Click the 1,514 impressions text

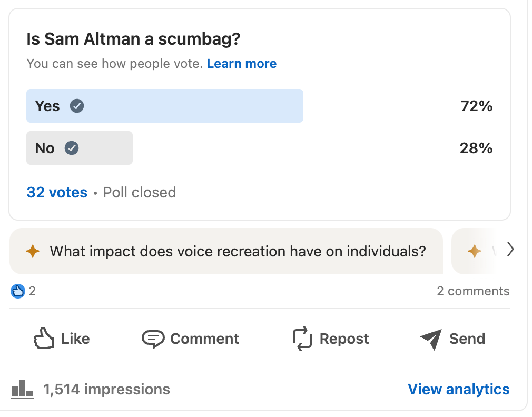106,389
